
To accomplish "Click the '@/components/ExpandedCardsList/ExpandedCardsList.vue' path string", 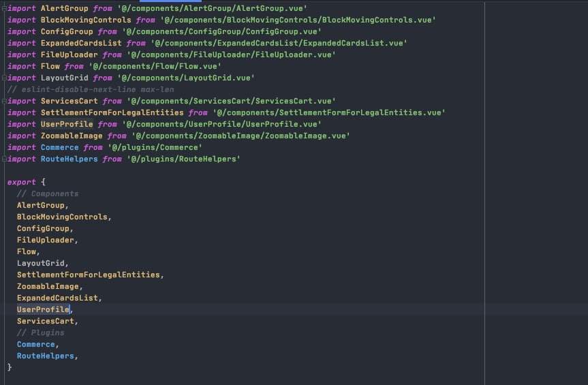I will click(279, 43).
